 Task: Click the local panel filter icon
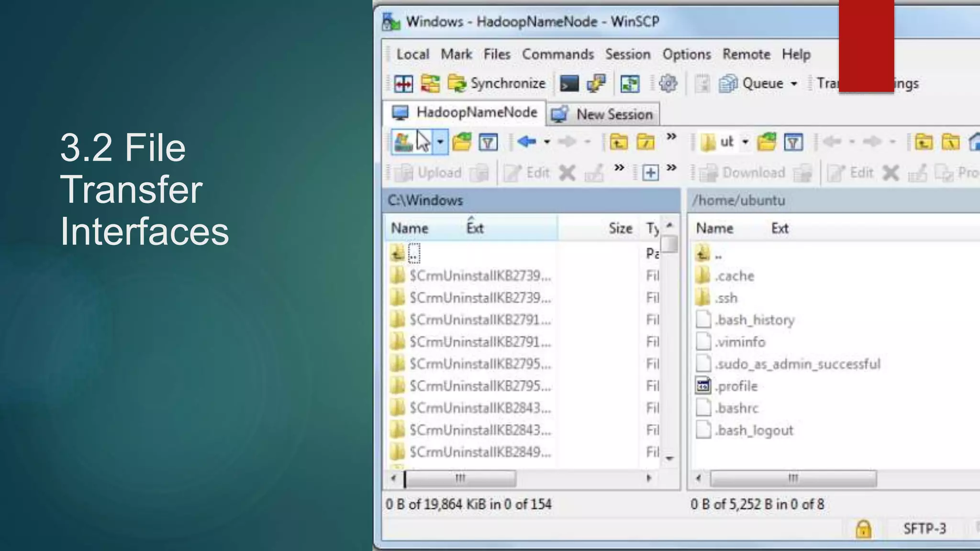point(488,142)
